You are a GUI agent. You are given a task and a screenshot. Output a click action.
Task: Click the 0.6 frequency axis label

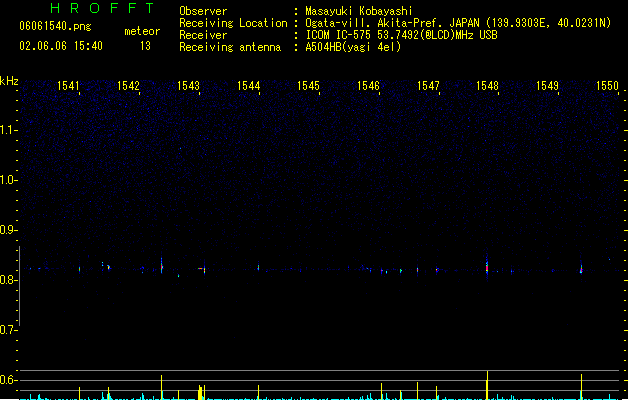[8, 380]
